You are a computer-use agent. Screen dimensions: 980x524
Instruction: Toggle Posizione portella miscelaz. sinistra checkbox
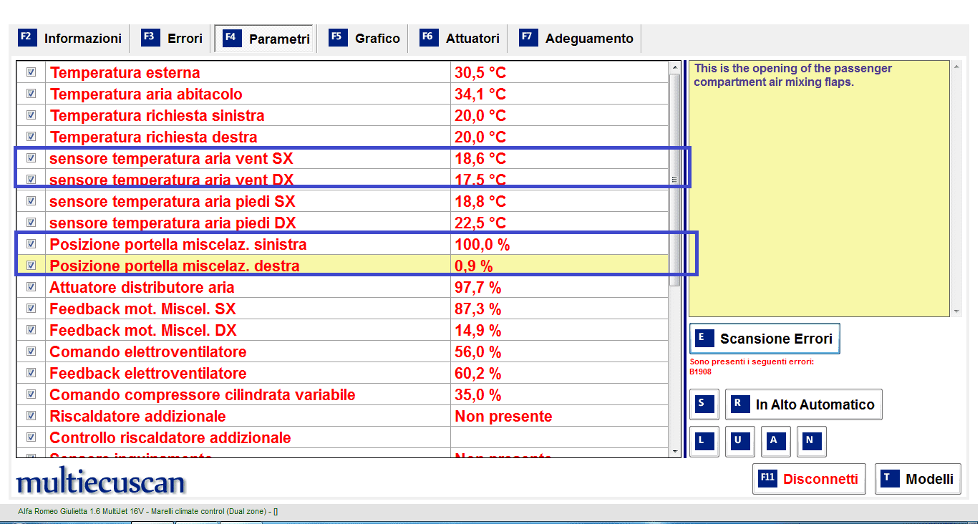(x=31, y=244)
